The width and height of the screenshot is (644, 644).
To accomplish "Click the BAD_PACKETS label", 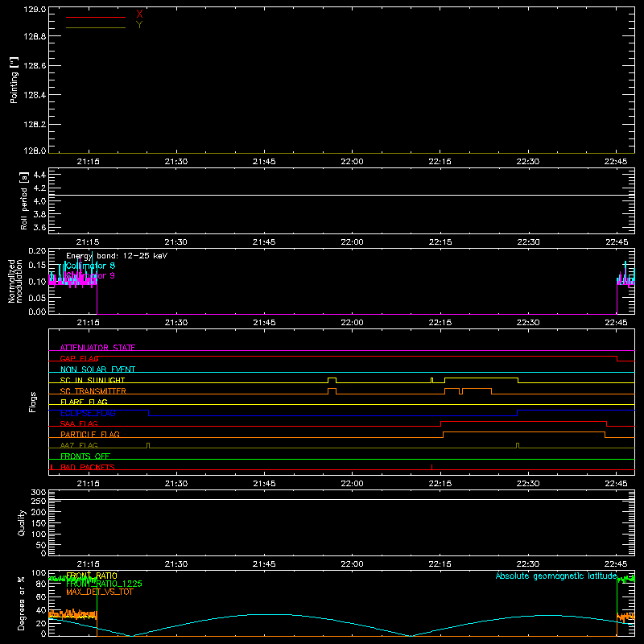I will 88,467.
